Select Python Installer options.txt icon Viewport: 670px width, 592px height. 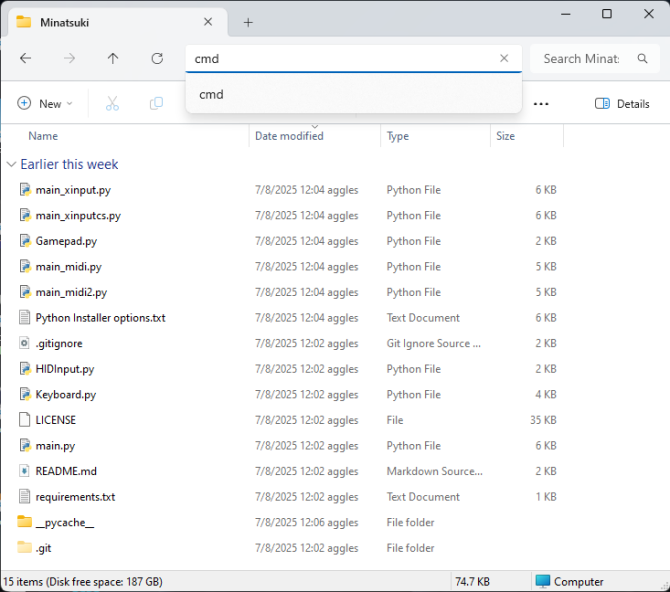click(x=25, y=318)
